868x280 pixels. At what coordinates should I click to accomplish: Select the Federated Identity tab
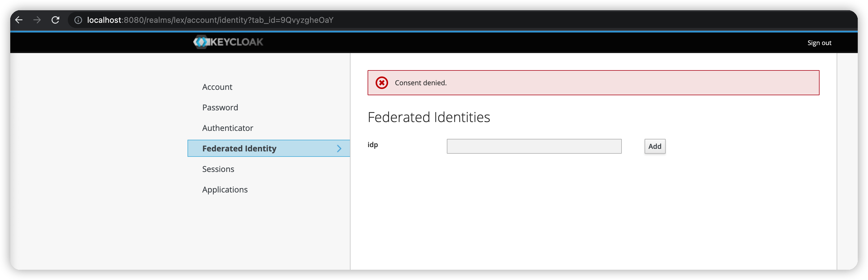239,149
